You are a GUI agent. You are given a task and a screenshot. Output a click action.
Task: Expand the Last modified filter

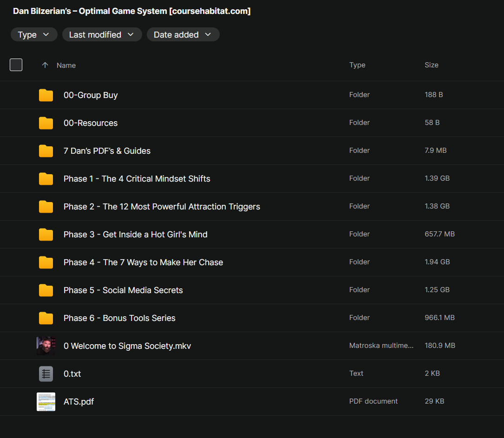pos(102,35)
